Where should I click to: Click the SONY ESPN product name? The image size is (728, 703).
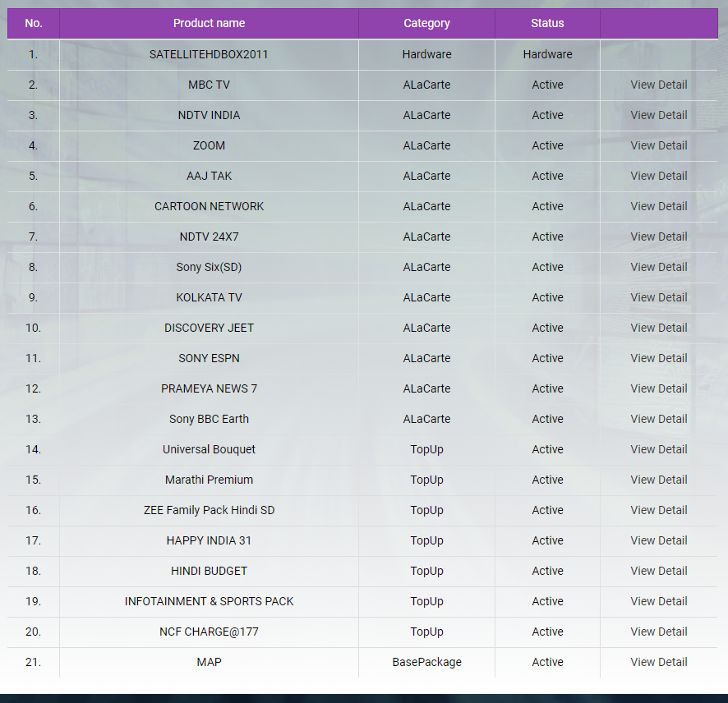[209, 358]
